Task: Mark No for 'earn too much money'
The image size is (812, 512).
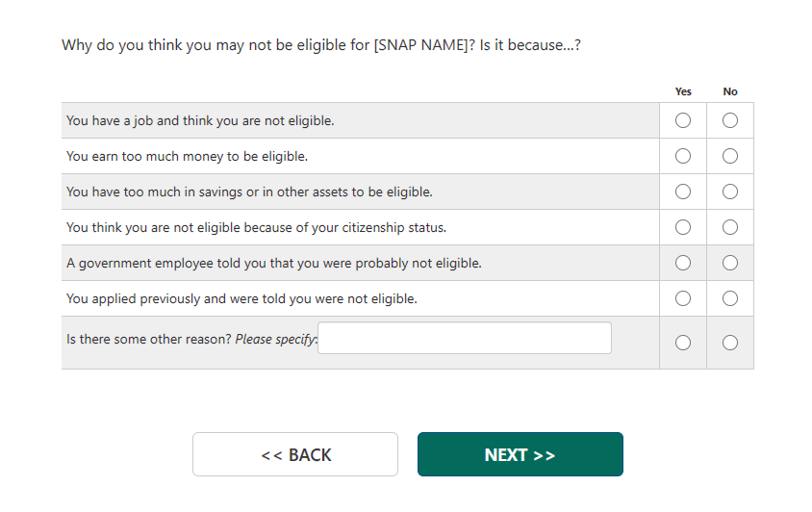Action: [730, 156]
